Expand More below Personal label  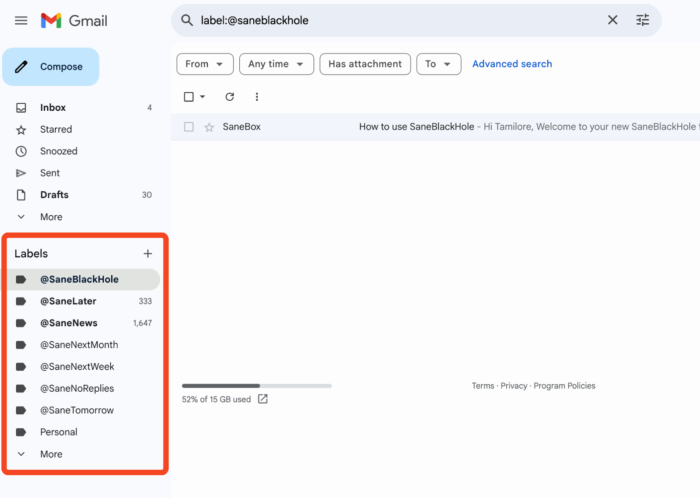pos(50,454)
